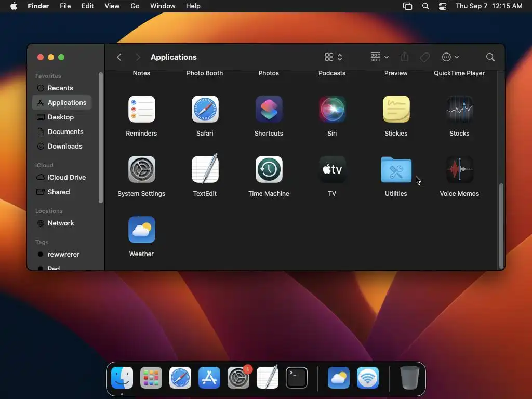Select the Time Machine app icon
532x399 pixels.
point(269,169)
